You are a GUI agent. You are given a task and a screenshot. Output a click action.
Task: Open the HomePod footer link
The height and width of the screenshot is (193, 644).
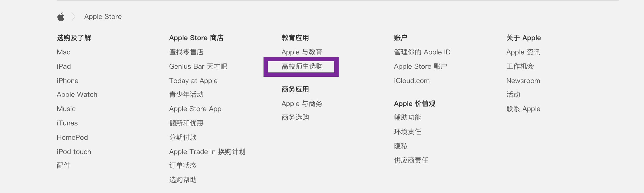[x=72, y=137]
